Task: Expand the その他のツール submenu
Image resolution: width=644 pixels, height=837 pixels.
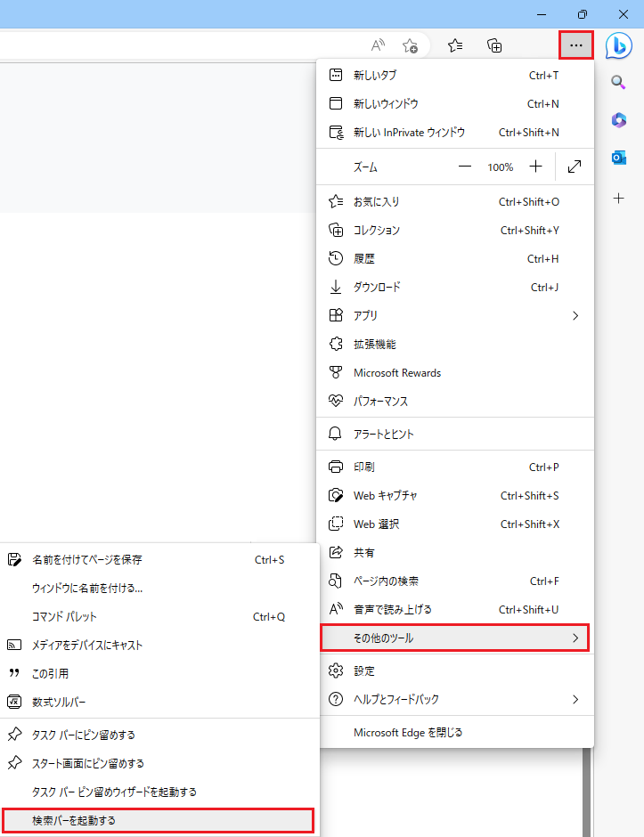Action: [x=454, y=638]
